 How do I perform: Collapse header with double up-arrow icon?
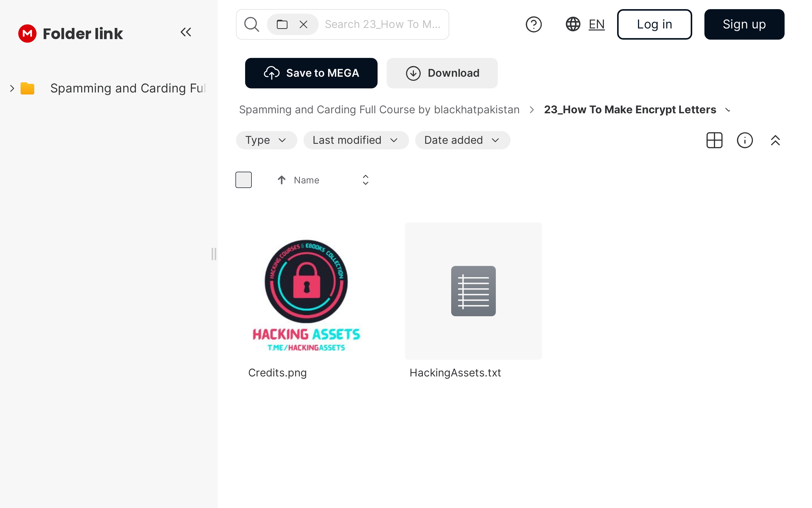pyautogui.click(x=775, y=140)
